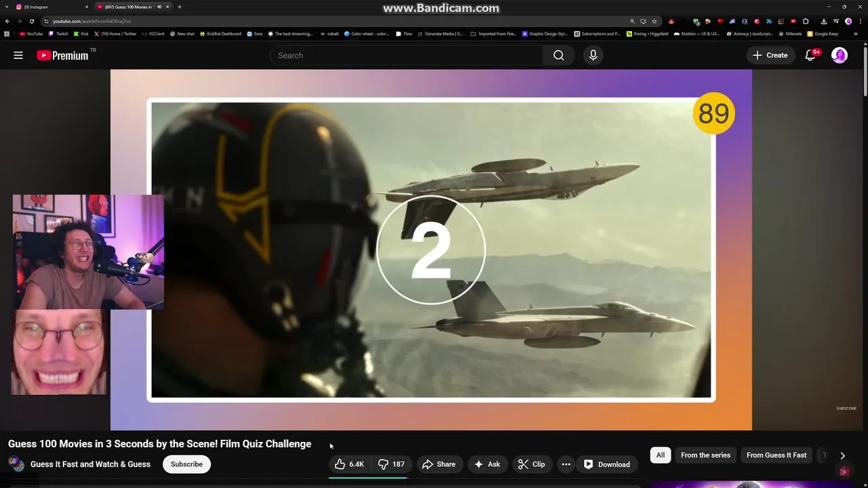Go back in browser history

[x=7, y=21]
